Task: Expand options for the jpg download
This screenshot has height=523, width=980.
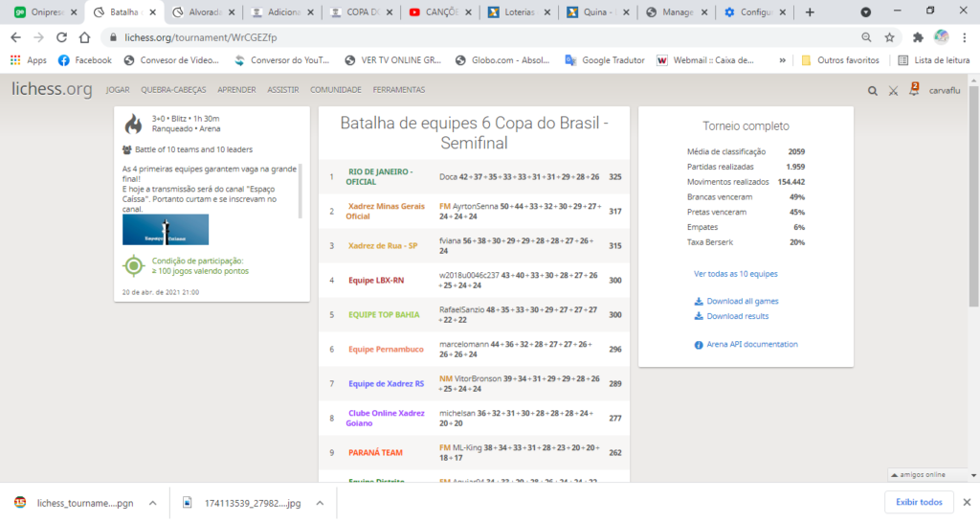Action: point(320,502)
